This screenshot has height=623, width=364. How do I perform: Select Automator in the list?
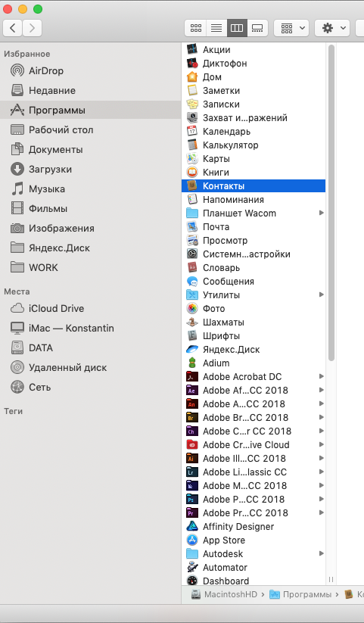254,568
